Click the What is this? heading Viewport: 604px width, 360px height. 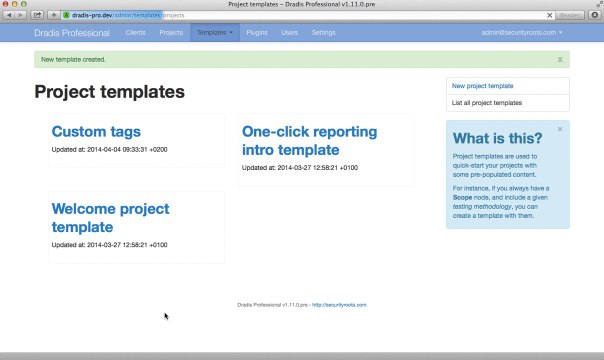pos(497,138)
